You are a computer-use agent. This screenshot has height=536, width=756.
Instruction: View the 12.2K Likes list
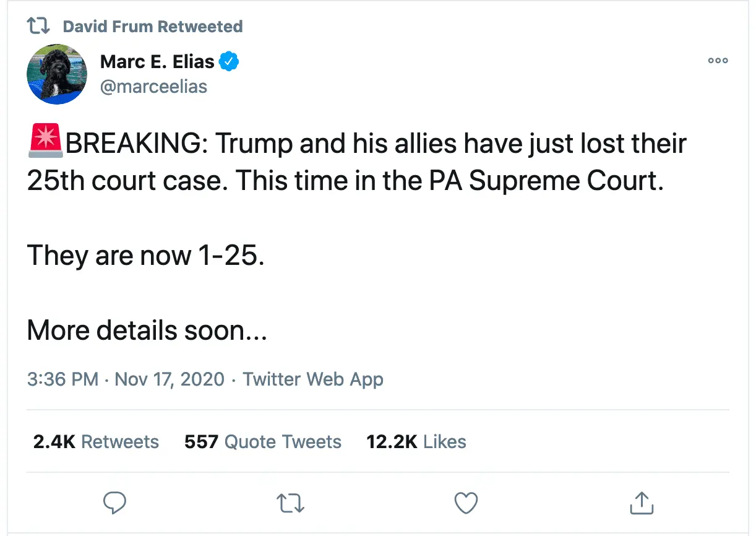[x=416, y=441]
